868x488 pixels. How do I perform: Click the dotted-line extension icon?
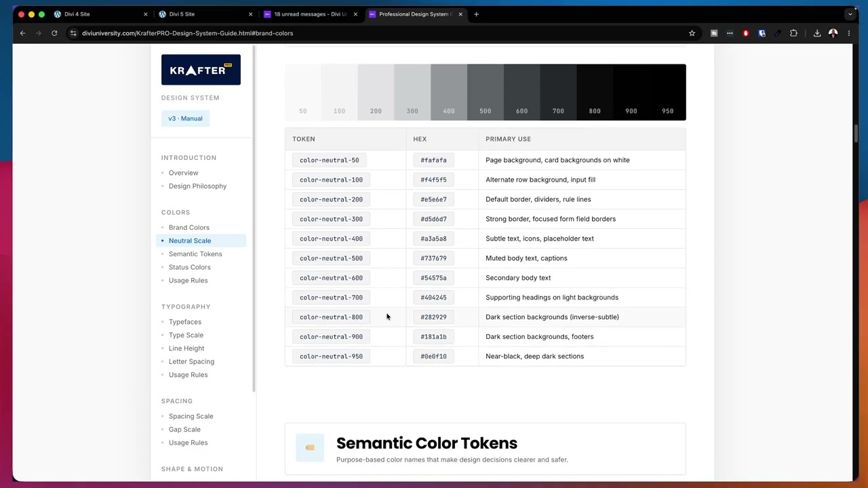[730, 33]
